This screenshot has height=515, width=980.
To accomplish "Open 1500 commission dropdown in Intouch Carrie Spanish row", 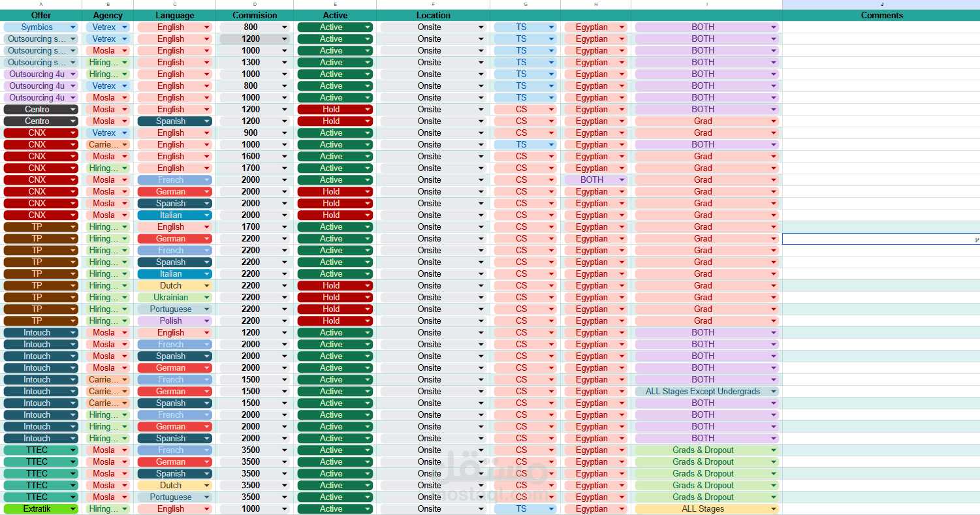I will click(x=255, y=403).
